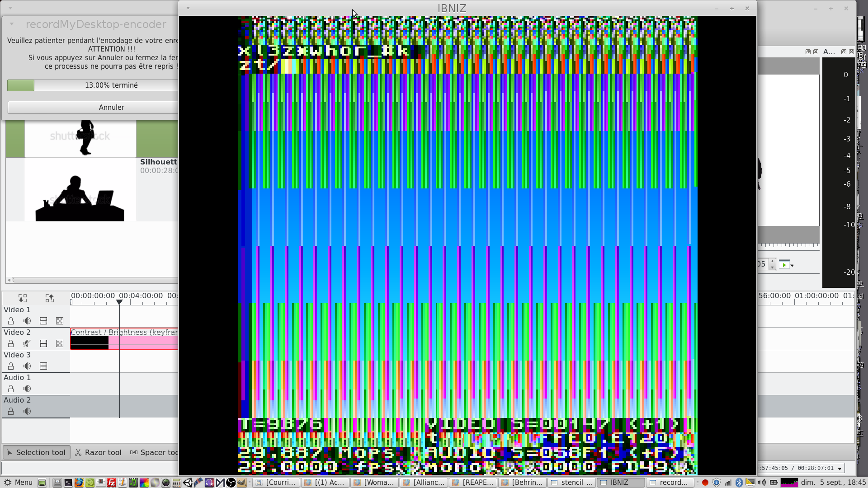Mute the Audio 1 track
Image resolution: width=868 pixels, height=488 pixels.
27,389
